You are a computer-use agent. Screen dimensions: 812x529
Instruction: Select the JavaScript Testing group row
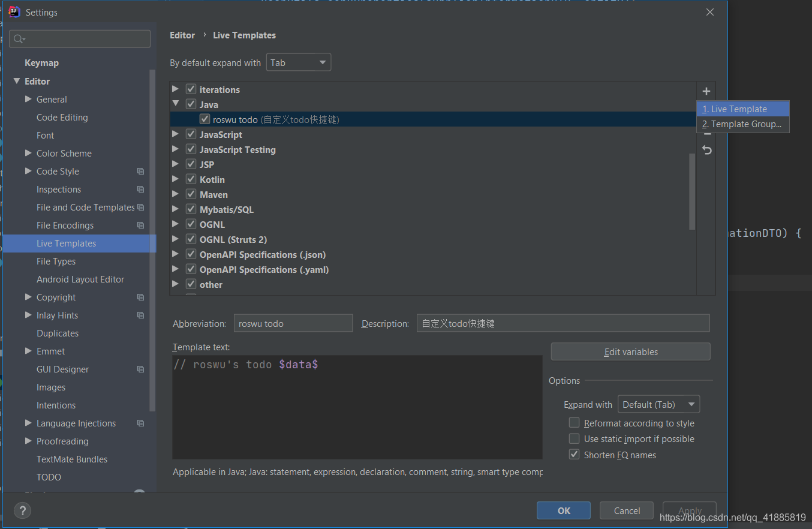[433, 149]
